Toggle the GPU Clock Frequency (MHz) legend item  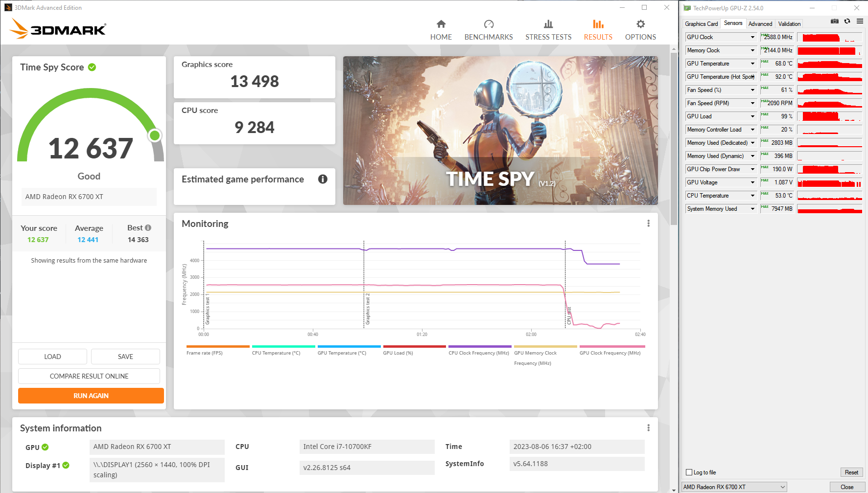612,350
